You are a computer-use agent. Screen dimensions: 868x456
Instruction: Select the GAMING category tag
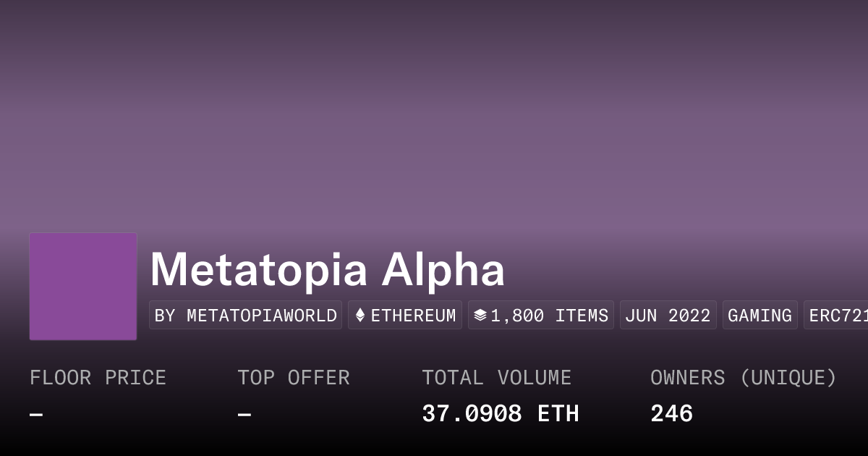pyautogui.click(x=759, y=316)
